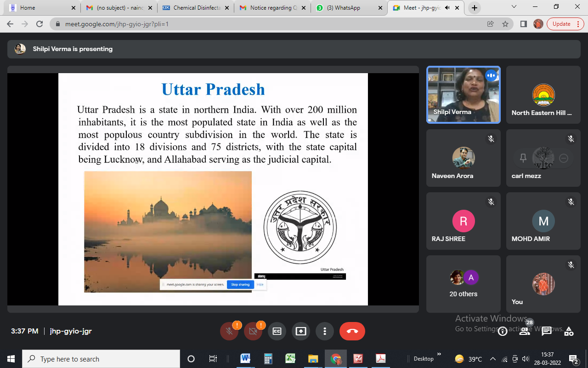Open the Windows Start menu
This screenshot has height=368, width=588.
point(11,359)
